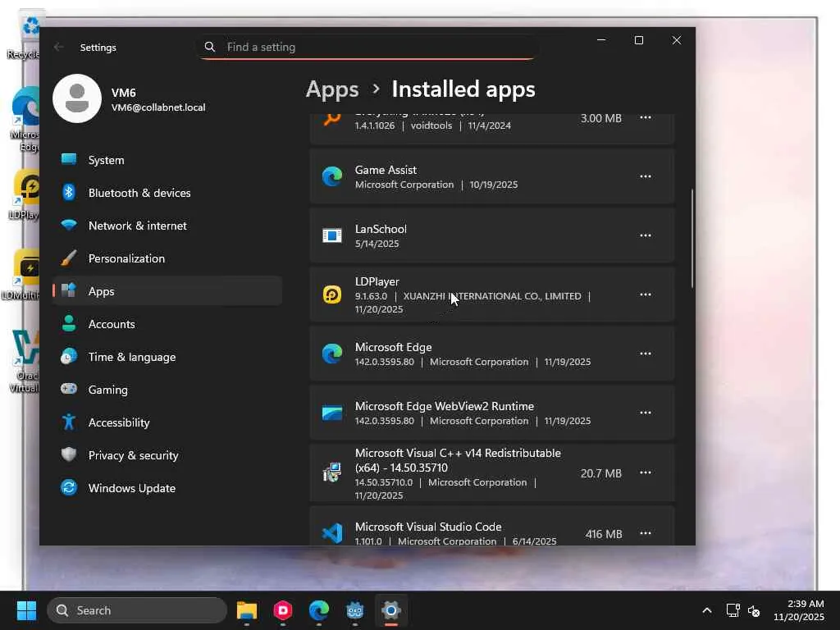Open the Edge browser from taskbar
This screenshot has height=630, width=840.
(x=319, y=610)
